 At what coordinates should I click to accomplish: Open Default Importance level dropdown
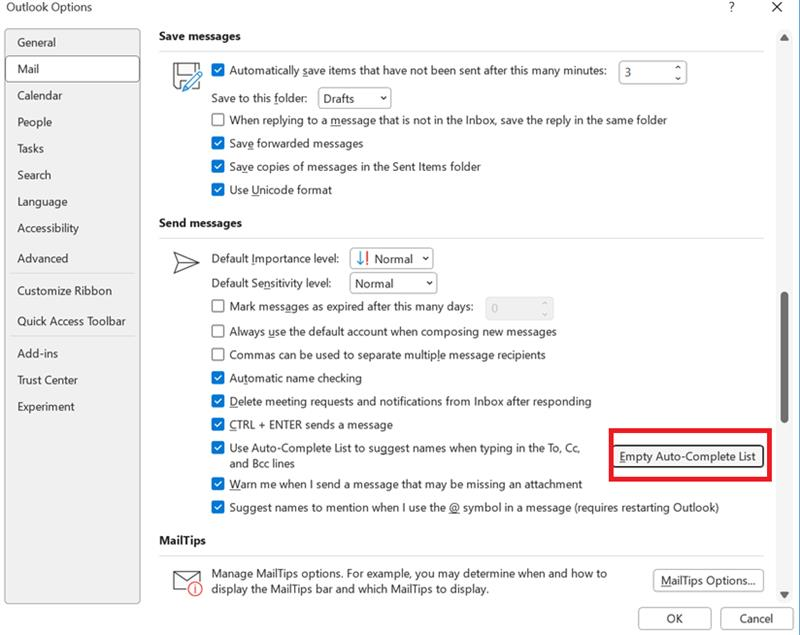[x=391, y=259]
